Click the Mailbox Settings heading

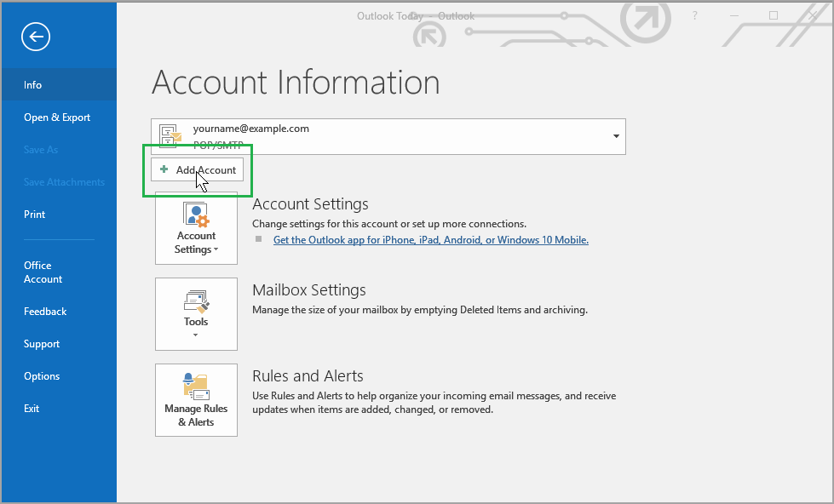click(x=309, y=289)
